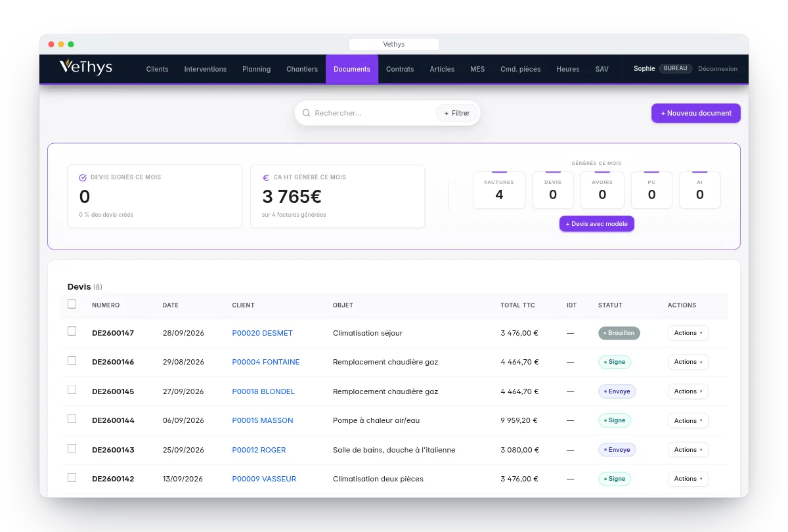Open Actions dropdown for DESMET quote
This screenshot has width=788, height=532.
(x=688, y=333)
